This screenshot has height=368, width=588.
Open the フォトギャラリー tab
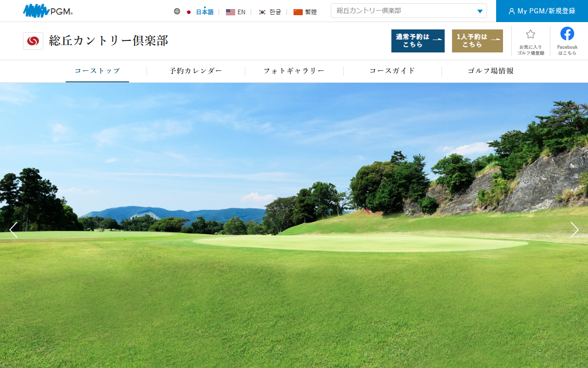[294, 71]
